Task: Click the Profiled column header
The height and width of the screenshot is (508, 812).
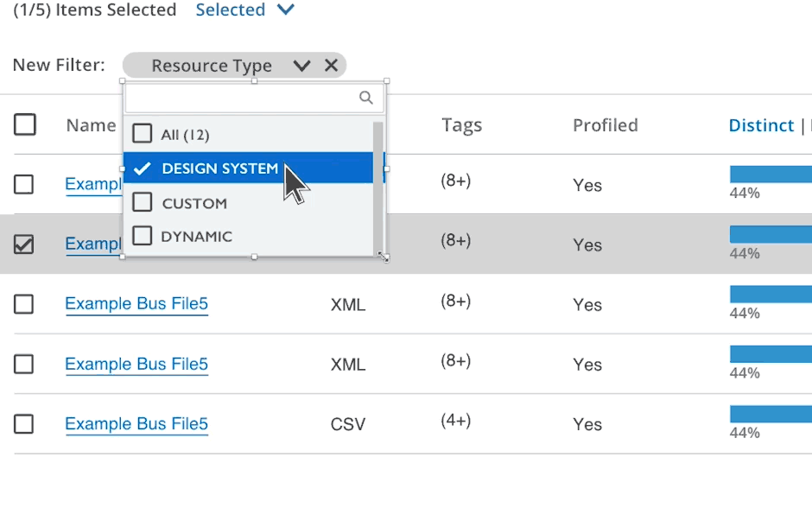Action: [605, 124]
